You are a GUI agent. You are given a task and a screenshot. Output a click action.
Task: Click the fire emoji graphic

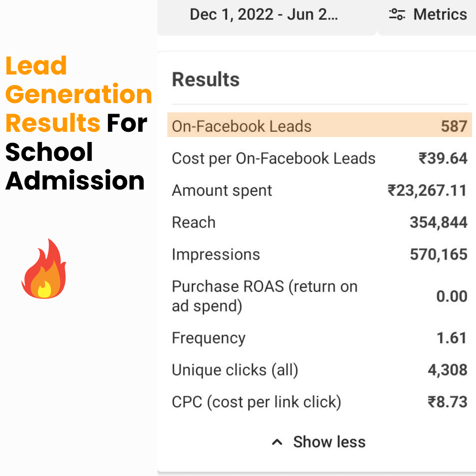point(44,269)
